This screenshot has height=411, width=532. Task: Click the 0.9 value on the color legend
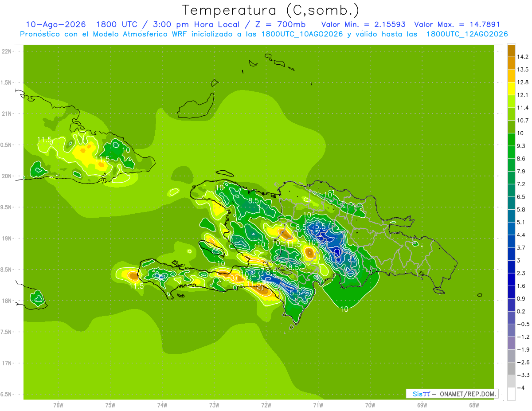(521, 298)
